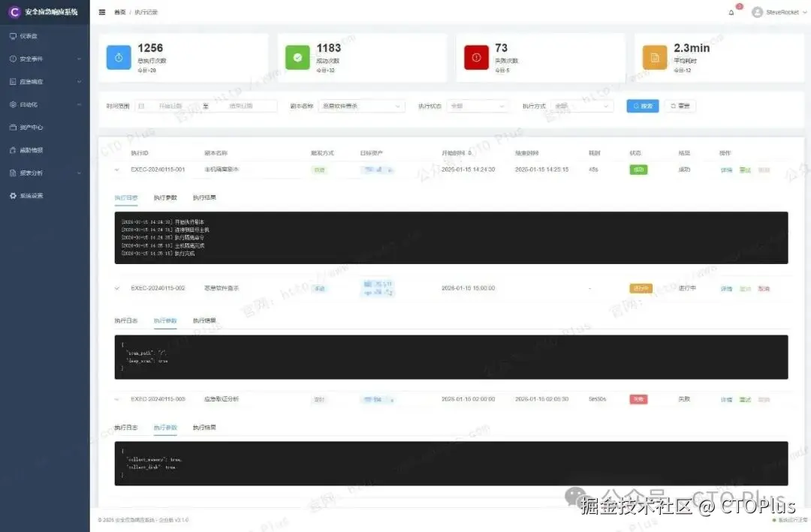Click the 结束日期 end date field
This screenshot has width=811, height=532.
coord(241,106)
